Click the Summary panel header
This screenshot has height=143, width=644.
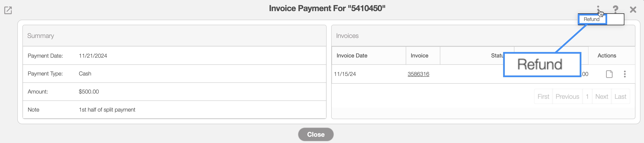(40, 36)
